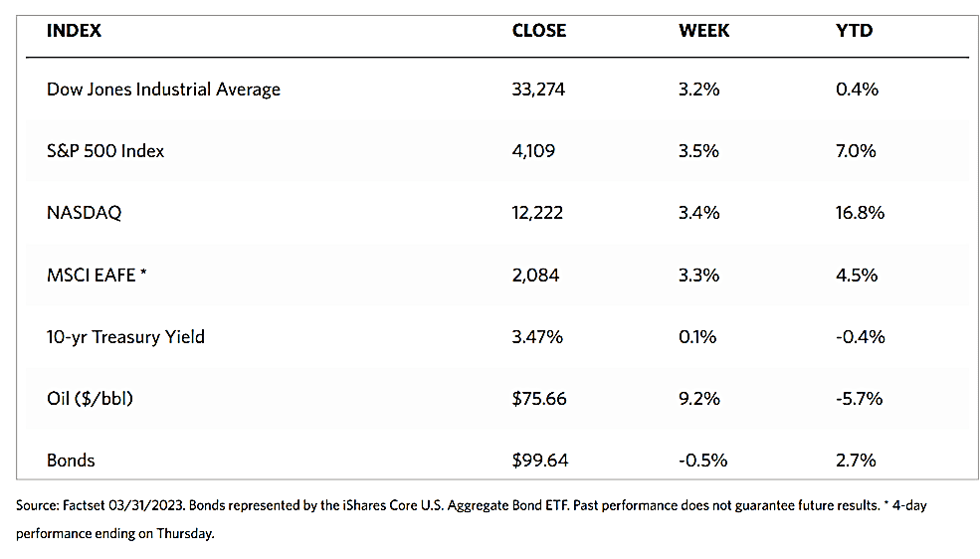Click the NASDAQ YTD value 16.8%

coord(860,213)
